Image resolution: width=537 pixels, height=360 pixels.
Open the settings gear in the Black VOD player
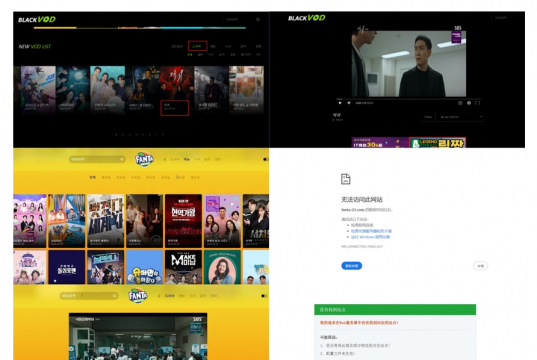[x=469, y=103]
